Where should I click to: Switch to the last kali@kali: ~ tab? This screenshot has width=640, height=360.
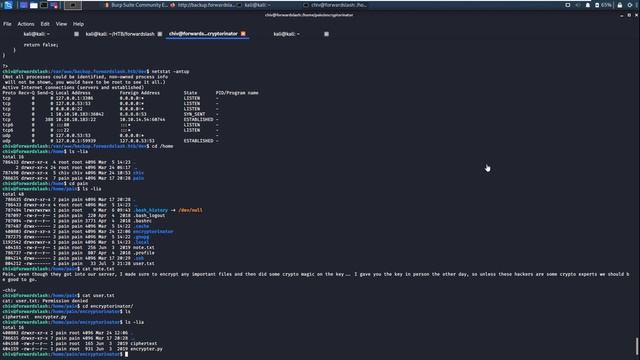coord(287,34)
